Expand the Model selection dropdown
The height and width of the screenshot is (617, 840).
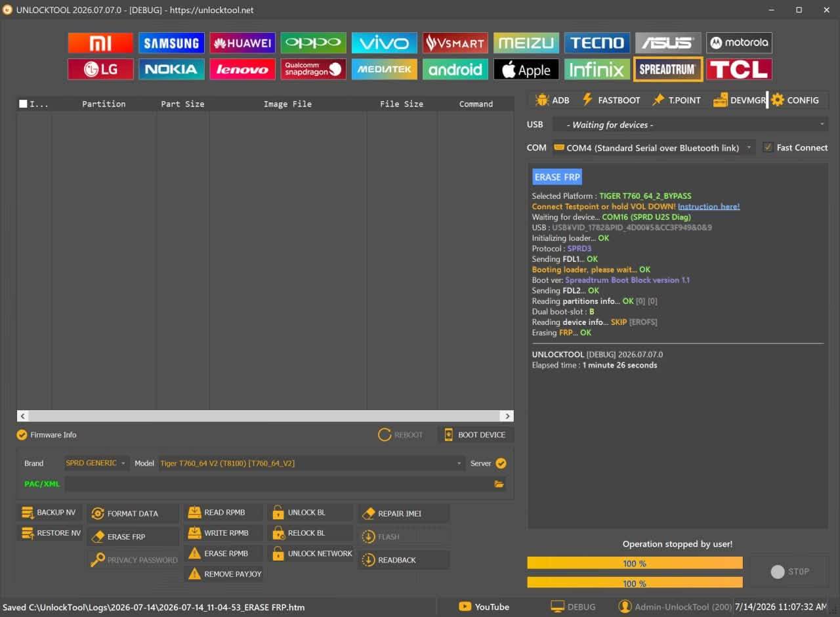(x=311, y=463)
